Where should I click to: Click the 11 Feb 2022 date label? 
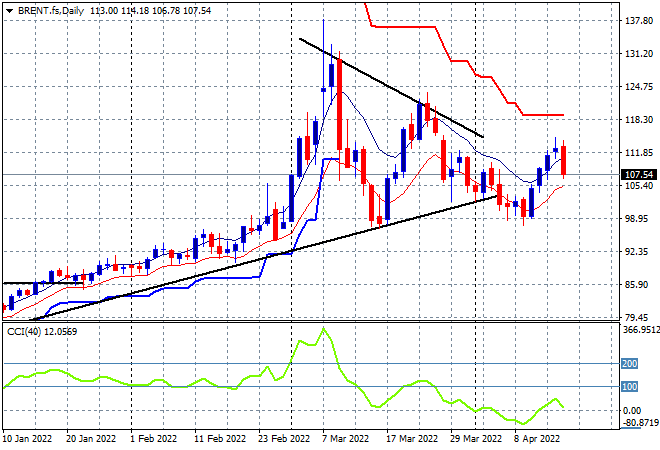click(x=220, y=439)
